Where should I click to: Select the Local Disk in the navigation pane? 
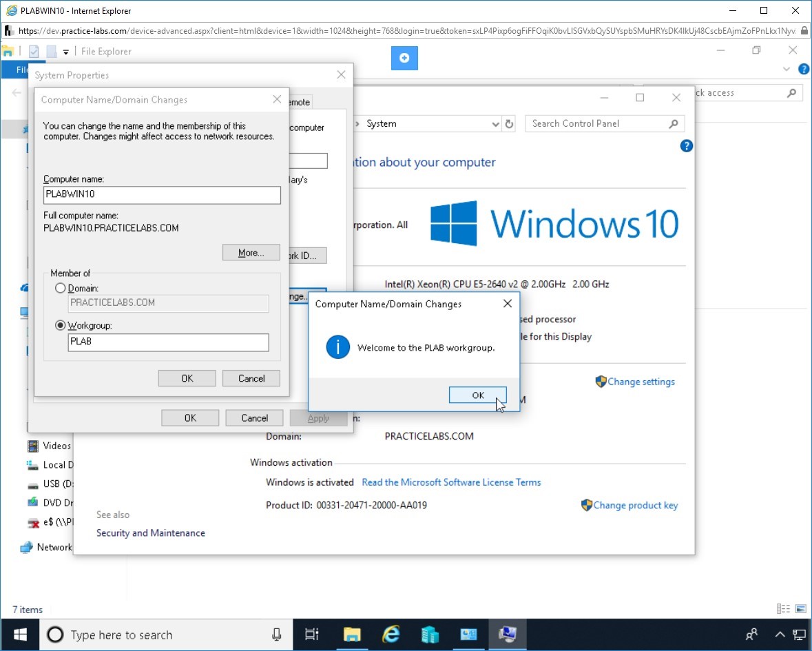point(50,465)
